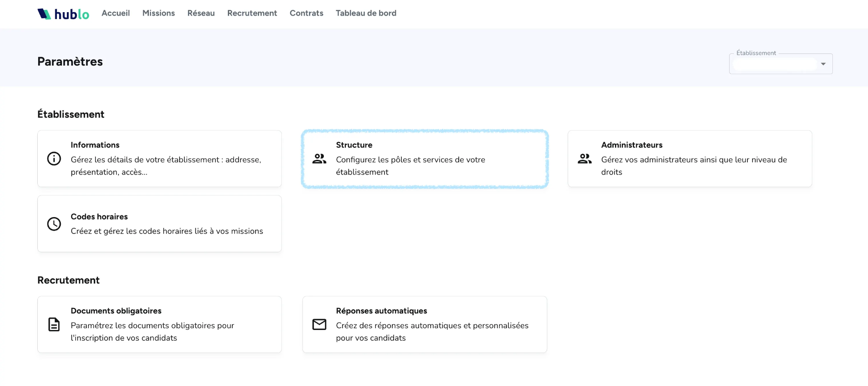Open the Administrateurs card heading
Image resolution: width=868 pixels, height=386 pixels.
[631, 145]
